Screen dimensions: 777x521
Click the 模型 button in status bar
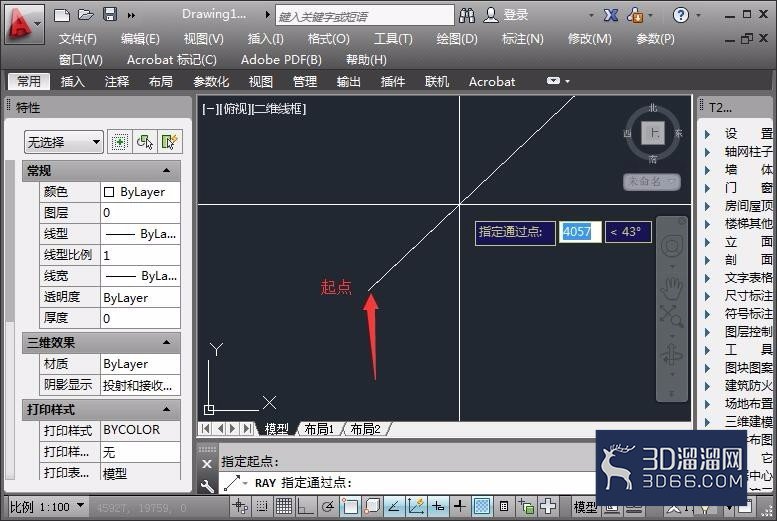(x=585, y=507)
